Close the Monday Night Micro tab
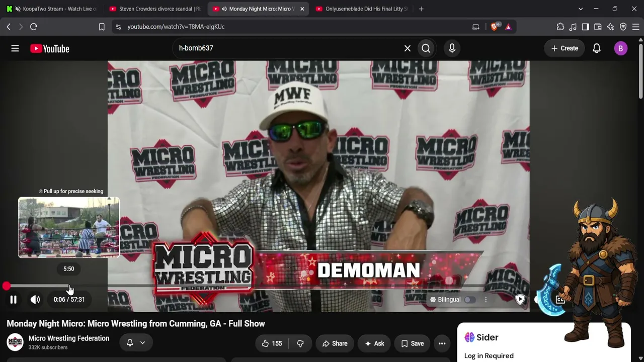Image resolution: width=644 pixels, height=362 pixels. pyautogui.click(x=302, y=9)
